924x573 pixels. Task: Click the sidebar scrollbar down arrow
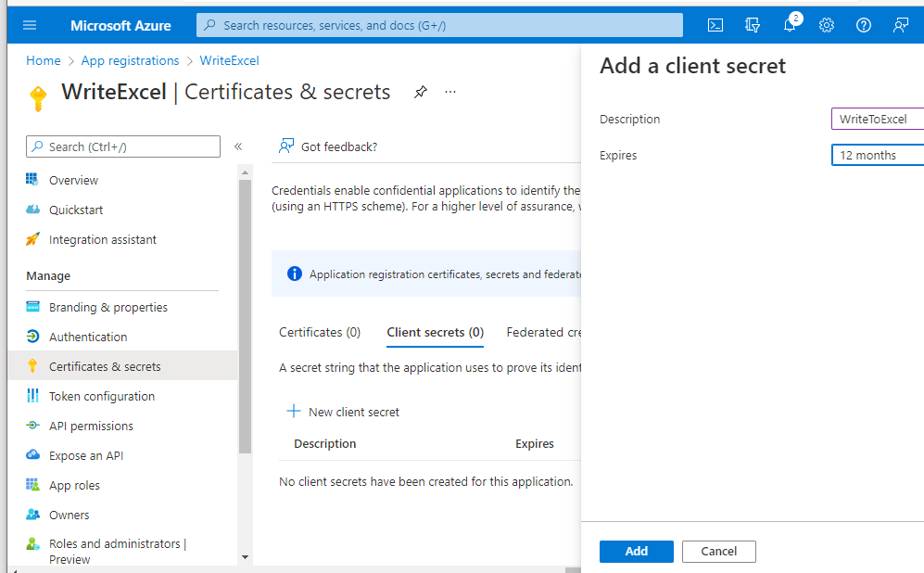point(246,557)
